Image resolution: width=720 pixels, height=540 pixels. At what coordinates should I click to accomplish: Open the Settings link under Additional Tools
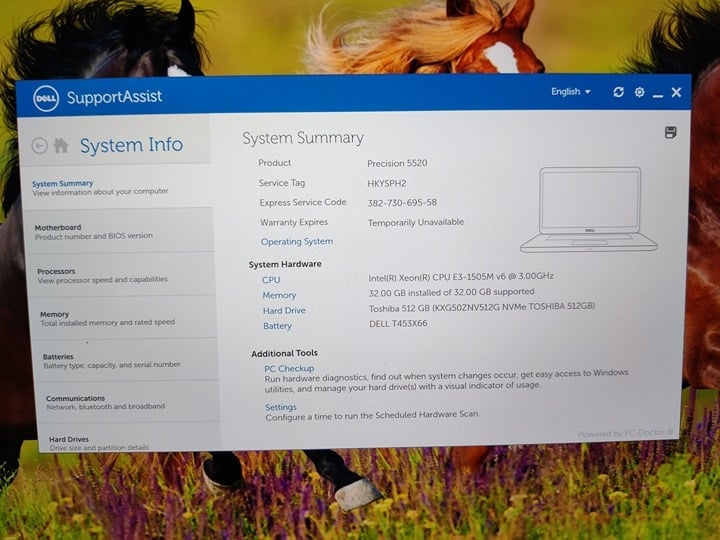point(281,407)
